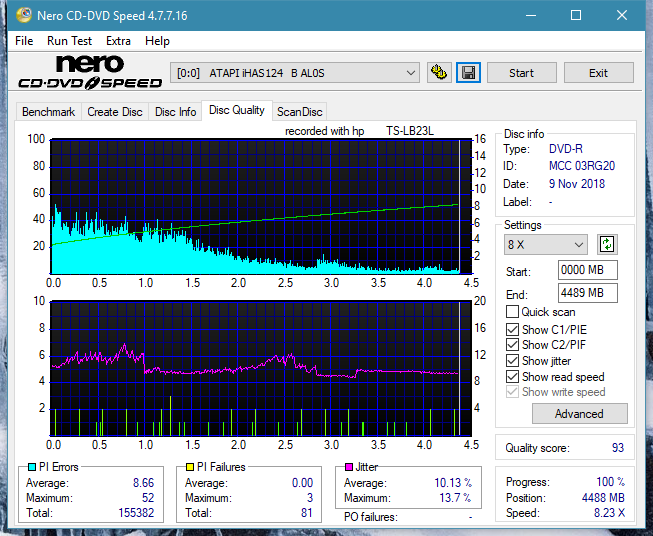Click the Exit button
653x536 pixels.
598,73
